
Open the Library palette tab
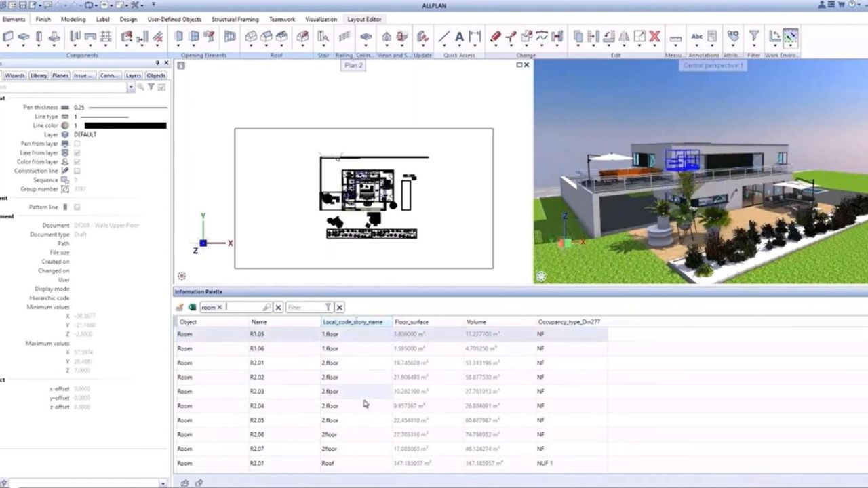(x=39, y=75)
